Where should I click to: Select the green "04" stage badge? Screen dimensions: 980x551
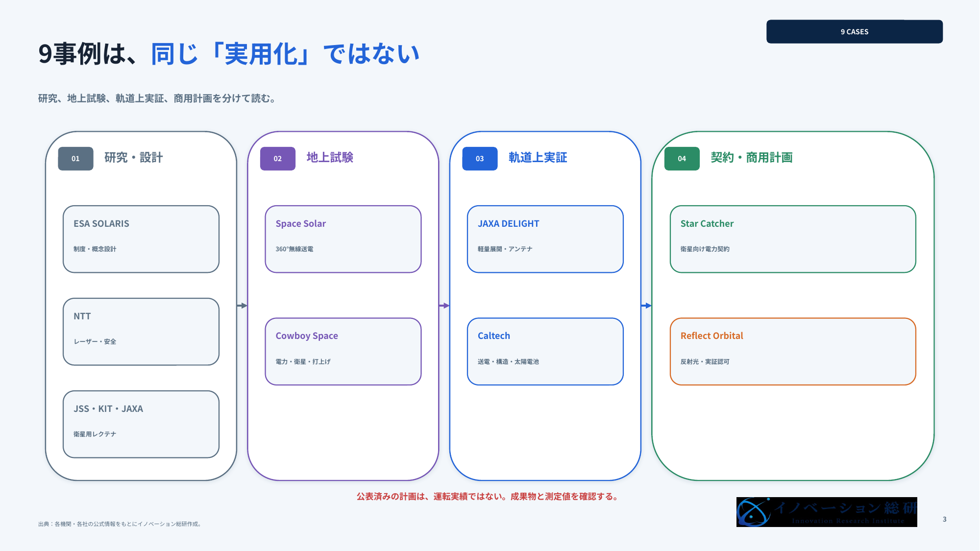682,159
